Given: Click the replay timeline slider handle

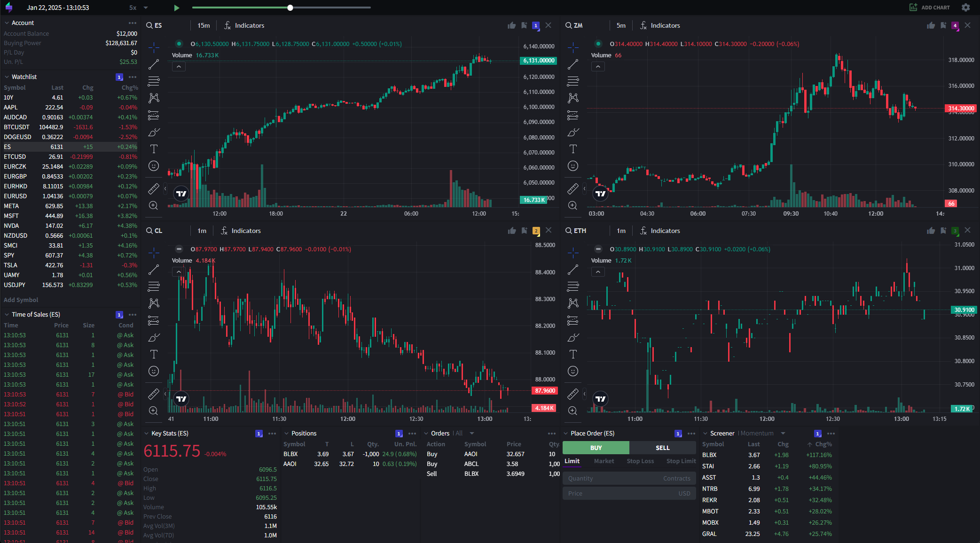Looking at the screenshot, I should [290, 8].
